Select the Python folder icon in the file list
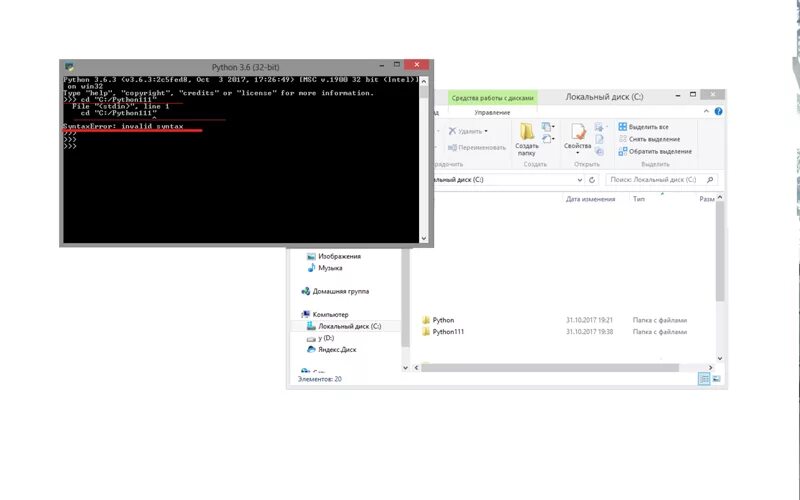Image resolution: width=800 pixels, height=500 pixels. [x=427, y=320]
